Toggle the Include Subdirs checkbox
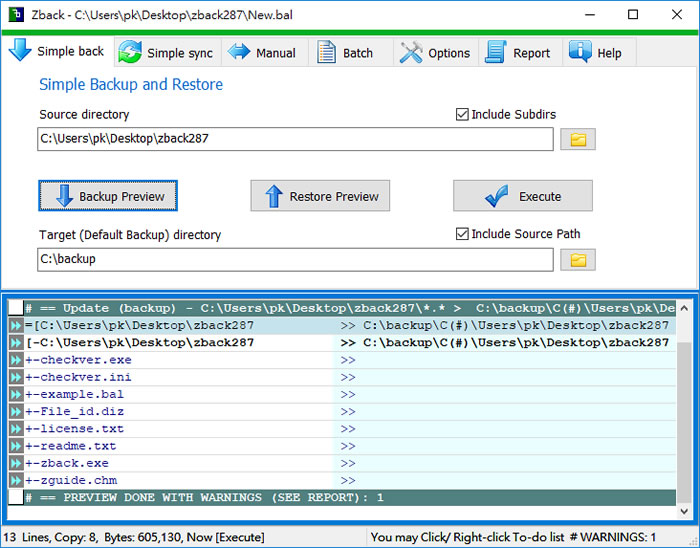 506,114
